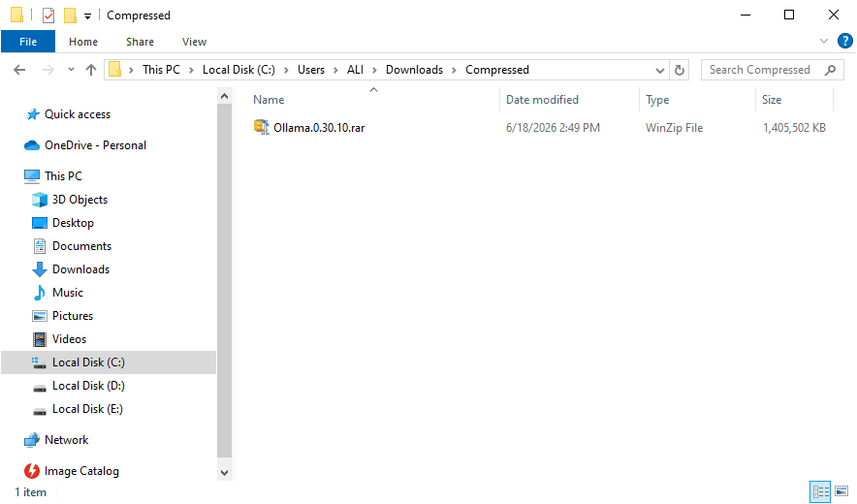The image size is (857, 504).
Task: Click the Compressed breadcrumb segment
Action: (x=496, y=70)
